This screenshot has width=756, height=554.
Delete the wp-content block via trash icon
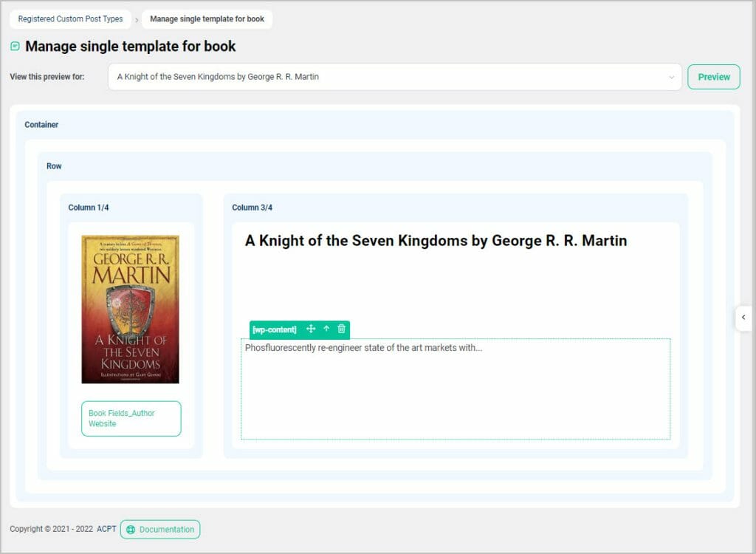coord(341,329)
